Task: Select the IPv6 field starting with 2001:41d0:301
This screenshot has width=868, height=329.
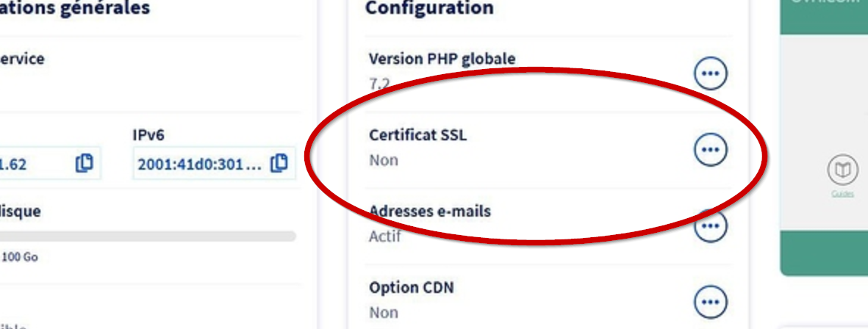Action: point(214,164)
